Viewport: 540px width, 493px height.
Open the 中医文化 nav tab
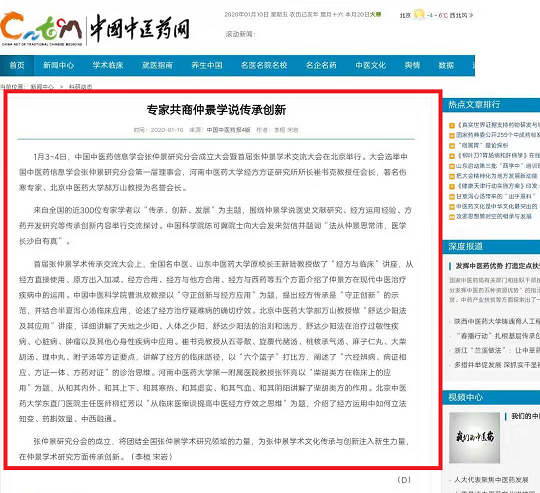click(371, 65)
